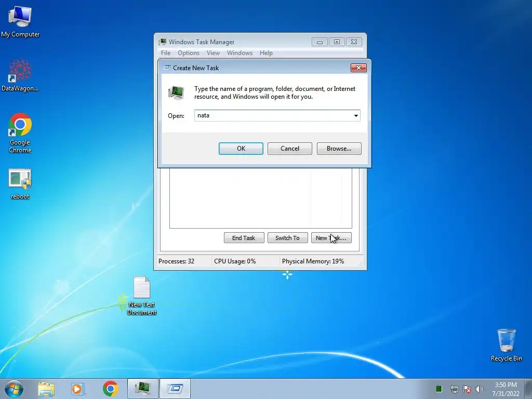Click Switch To in Task Manager
Screen dimensions: 532x399
(x=287, y=238)
